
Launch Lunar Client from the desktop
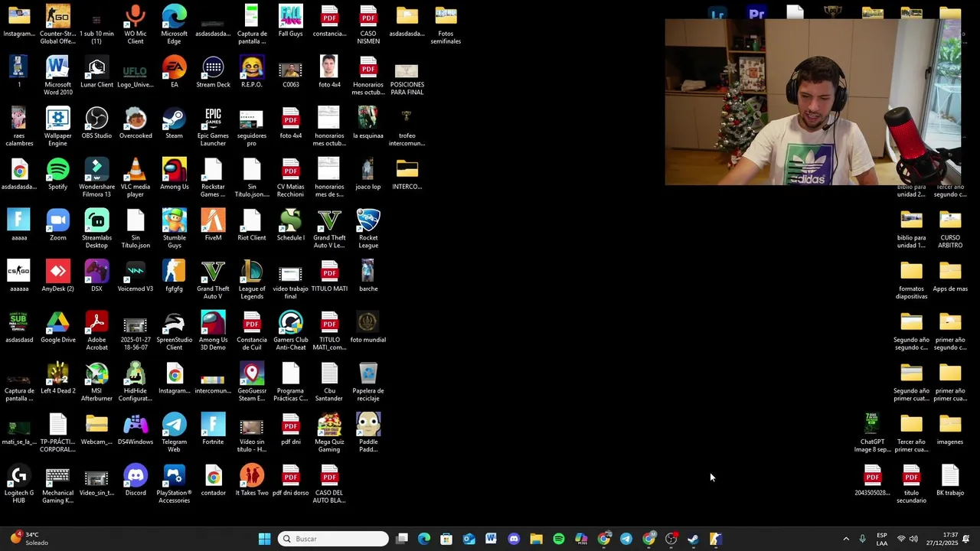[x=96, y=72]
